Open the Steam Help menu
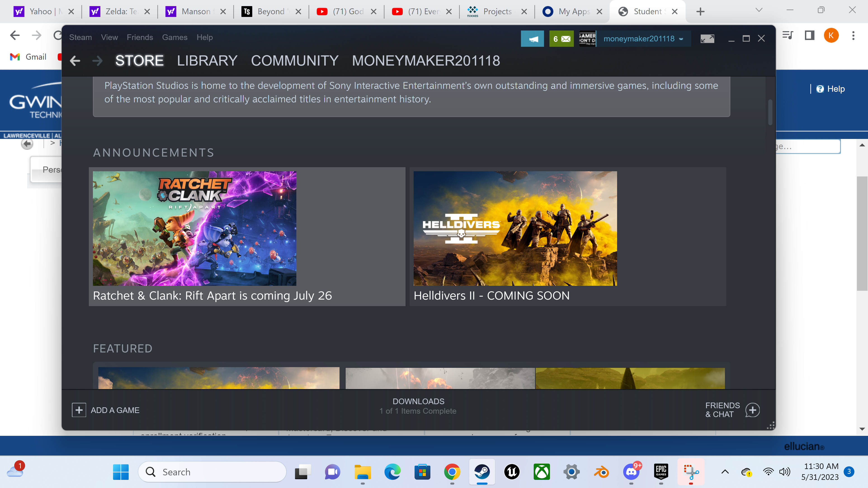This screenshot has width=868, height=488. coord(205,37)
